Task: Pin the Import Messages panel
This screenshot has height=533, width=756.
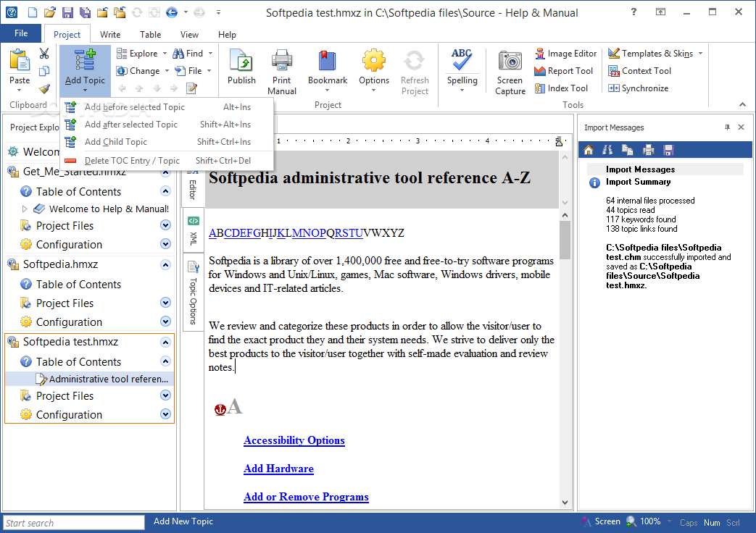Action: (x=727, y=127)
